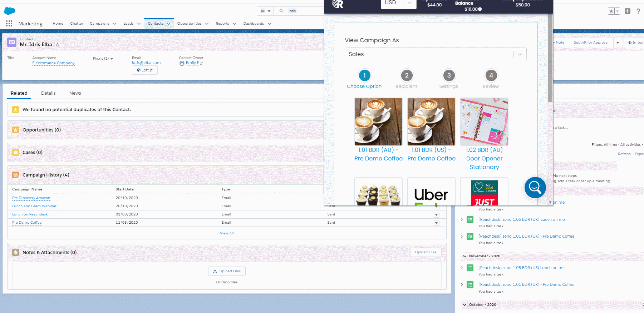Select the Uber campaign thumbnail
This screenshot has width=644, height=313.
[x=431, y=192]
